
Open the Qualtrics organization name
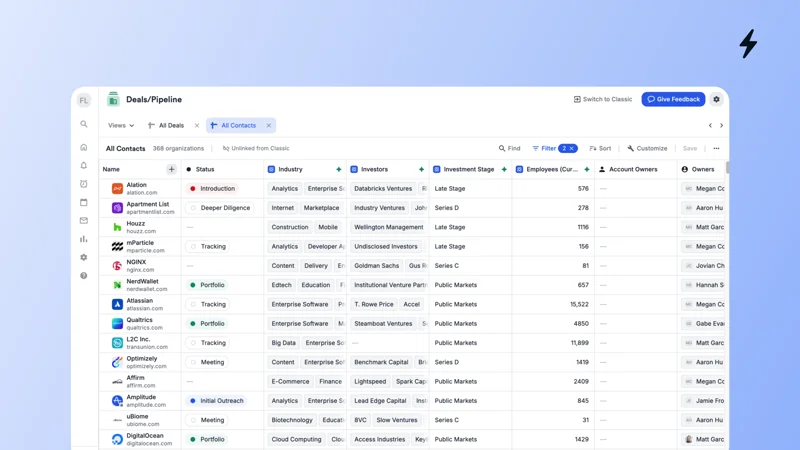click(x=139, y=320)
